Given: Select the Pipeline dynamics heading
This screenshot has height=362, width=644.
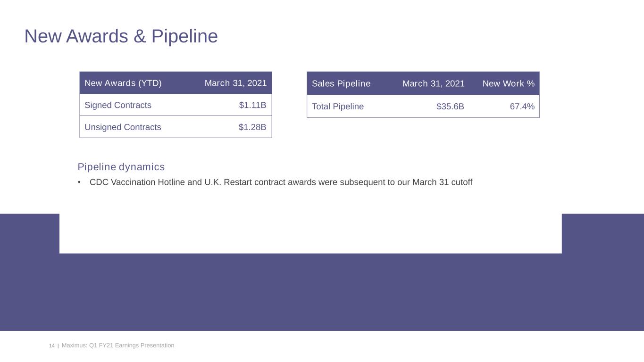Looking at the screenshot, I should tap(121, 167).
